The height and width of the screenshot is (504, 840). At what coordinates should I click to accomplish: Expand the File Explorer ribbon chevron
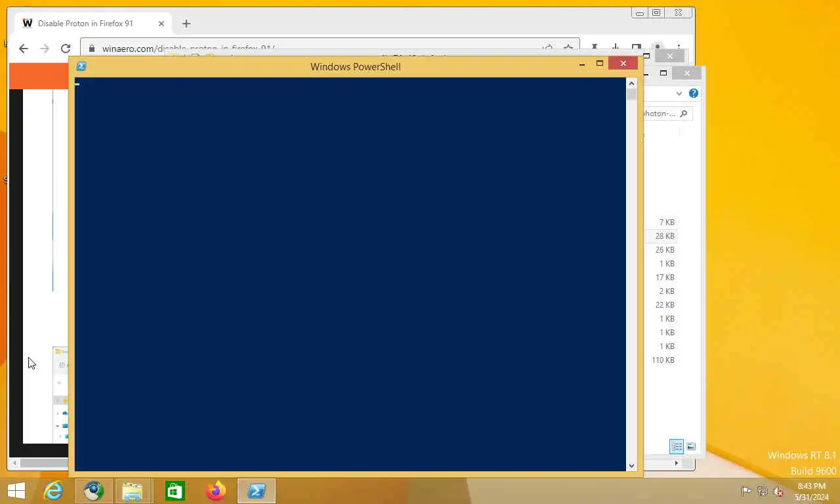(x=679, y=93)
